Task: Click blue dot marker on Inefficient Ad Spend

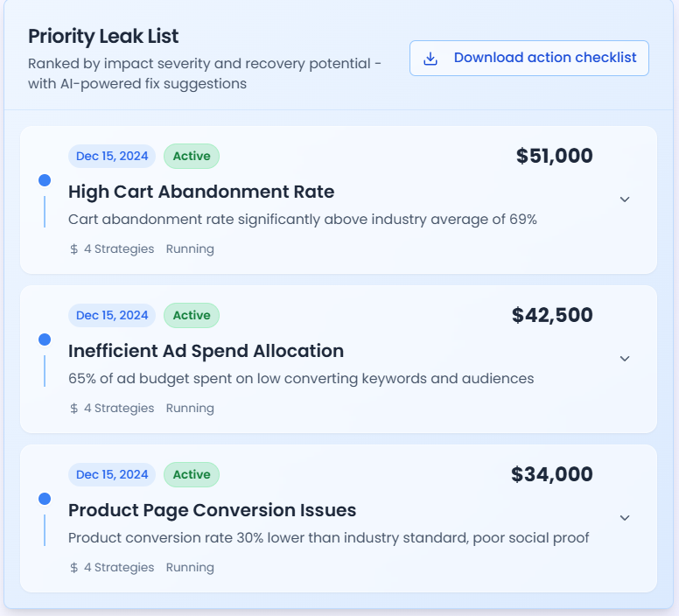Action: [x=45, y=339]
